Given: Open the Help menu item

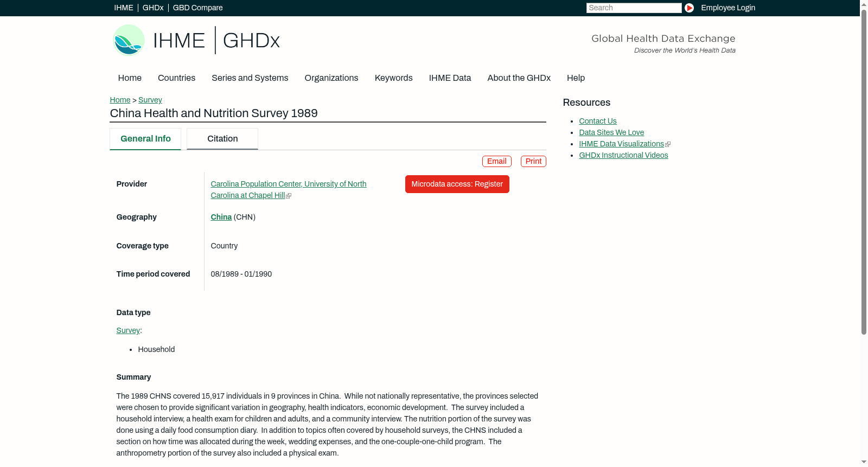Looking at the screenshot, I should (576, 78).
